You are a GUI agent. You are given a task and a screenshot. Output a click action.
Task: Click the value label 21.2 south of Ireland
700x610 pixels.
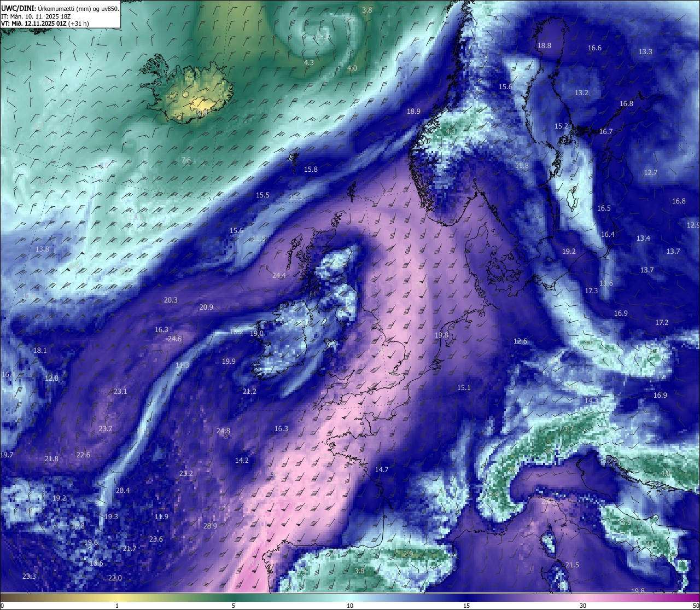[249, 392]
